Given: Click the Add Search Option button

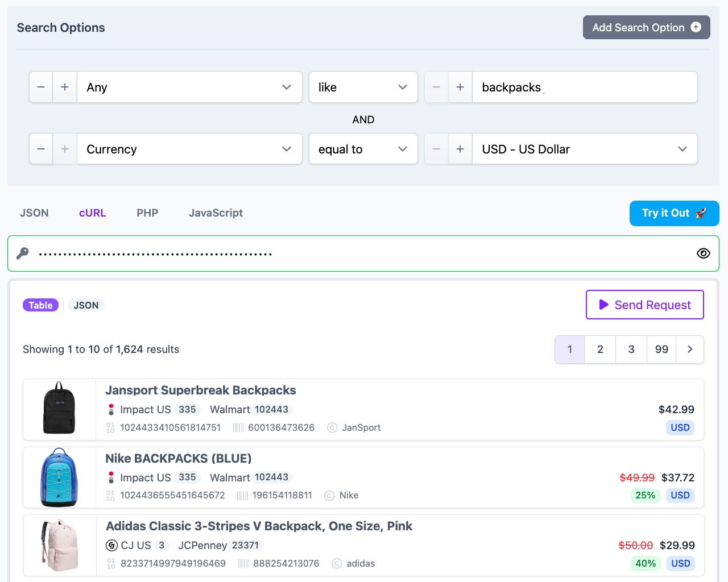Looking at the screenshot, I should 647,27.
